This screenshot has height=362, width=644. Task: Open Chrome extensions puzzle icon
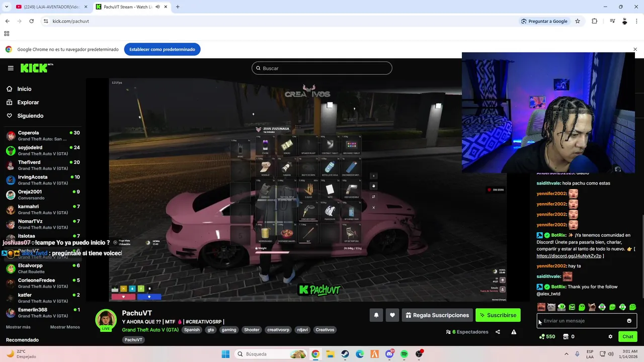coord(594,21)
